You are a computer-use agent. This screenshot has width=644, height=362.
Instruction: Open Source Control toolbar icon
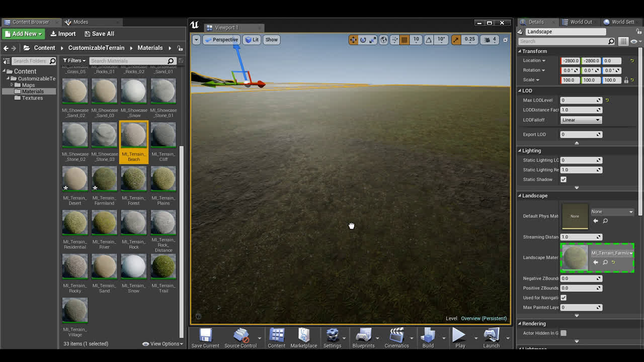tap(240, 335)
